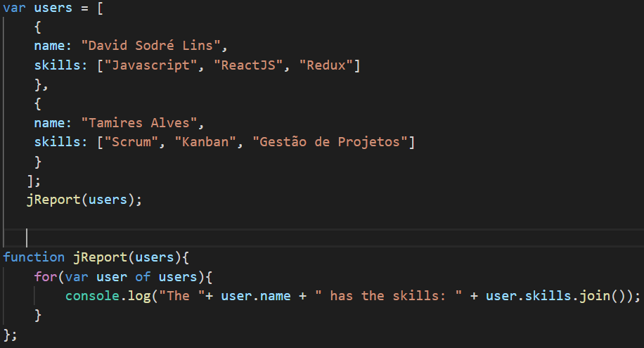The image size is (644, 348).
Task: Click the closing ]; of the users array
Action: [x=34, y=181]
